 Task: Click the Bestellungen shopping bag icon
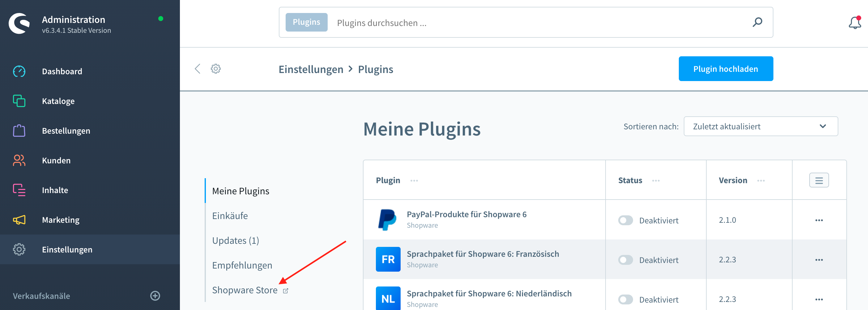tap(19, 131)
